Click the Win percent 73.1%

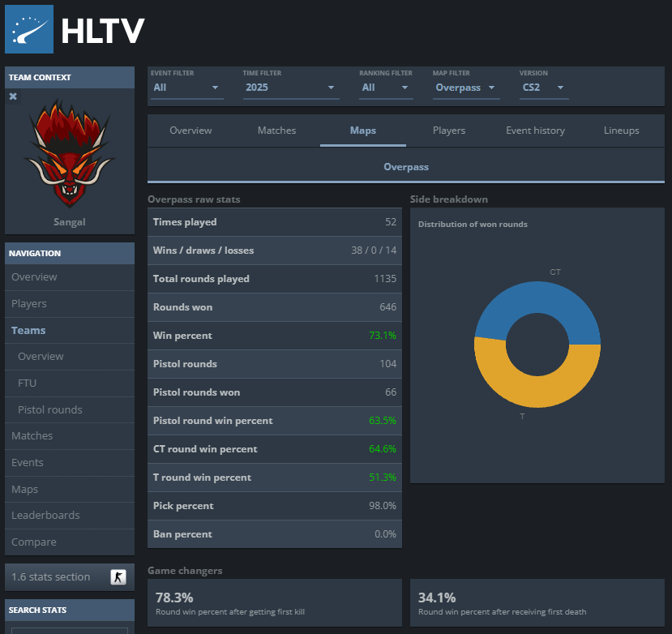(x=383, y=335)
